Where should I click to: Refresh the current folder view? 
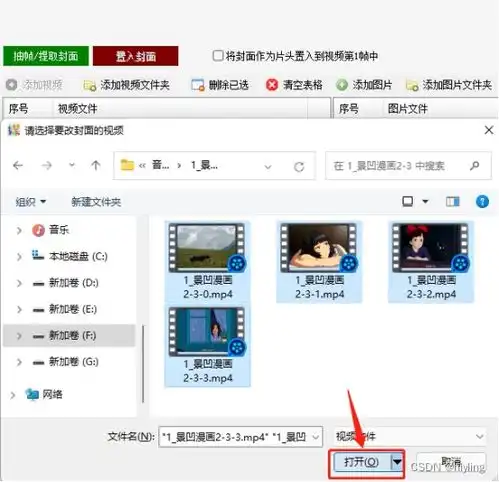click(x=299, y=166)
